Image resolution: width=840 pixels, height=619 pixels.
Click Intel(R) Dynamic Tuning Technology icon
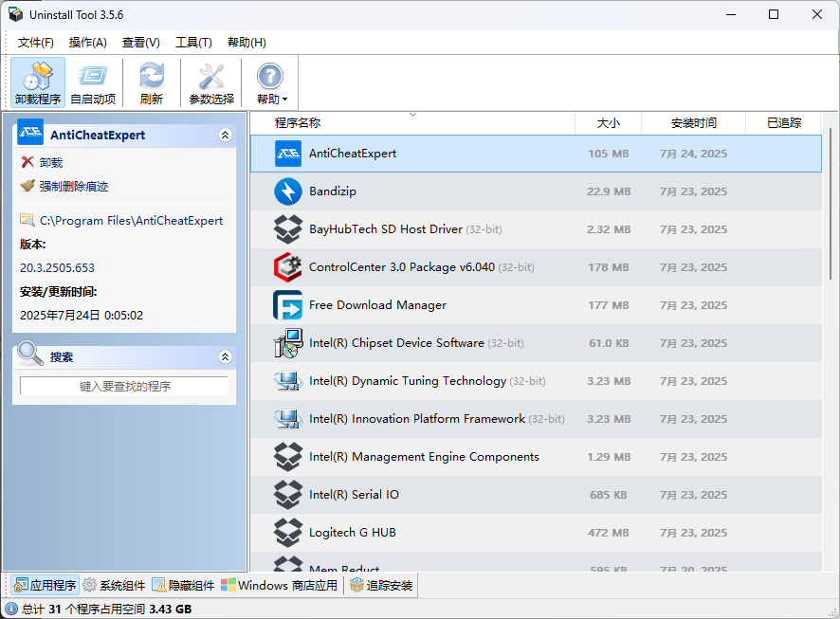[x=288, y=381]
